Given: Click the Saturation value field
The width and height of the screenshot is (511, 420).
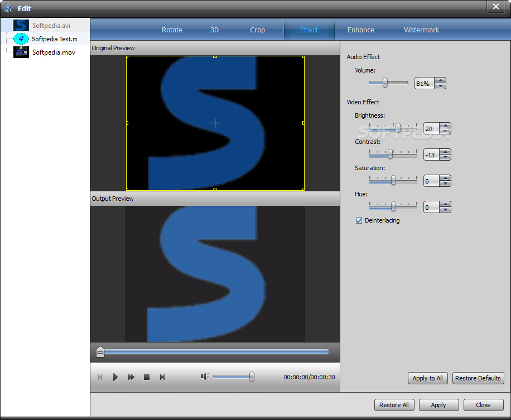Looking at the screenshot, I should (x=431, y=181).
